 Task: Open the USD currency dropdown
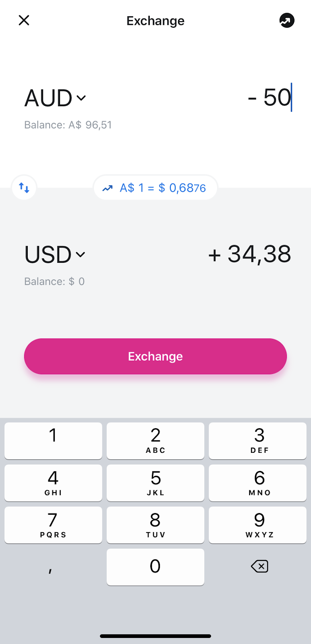tap(55, 254)
